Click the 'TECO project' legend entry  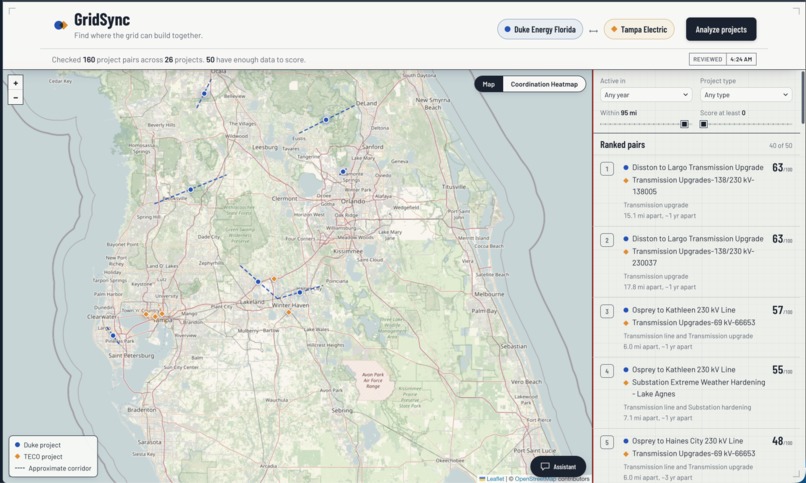pos(38,456)
